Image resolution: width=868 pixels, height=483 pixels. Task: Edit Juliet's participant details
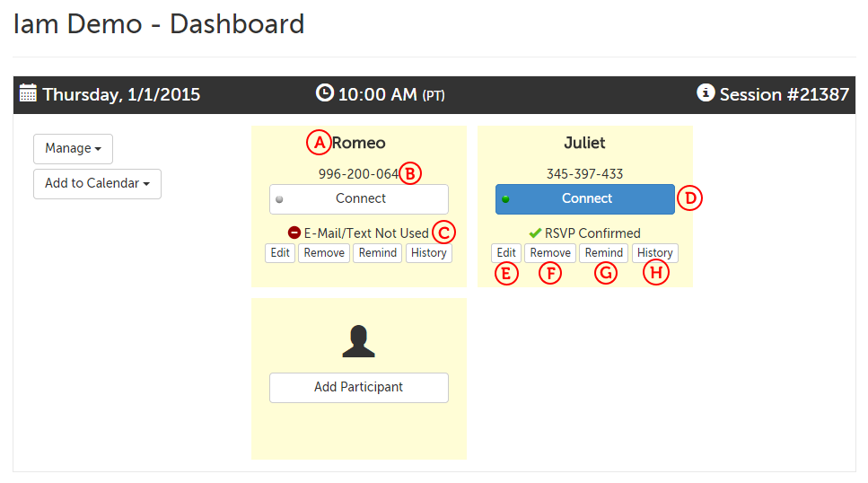506,253
